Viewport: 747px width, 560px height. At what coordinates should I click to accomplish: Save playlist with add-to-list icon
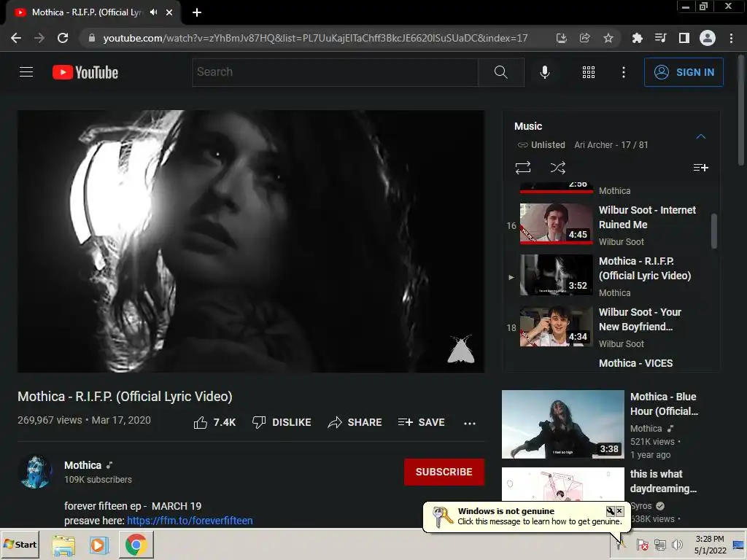coord(700,168)
